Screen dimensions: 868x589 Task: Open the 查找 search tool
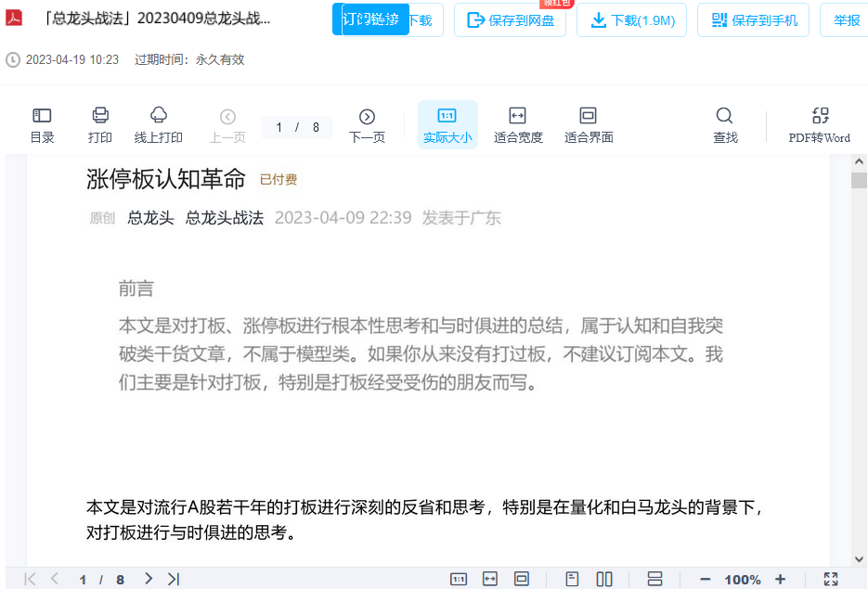tap(725, 125)
